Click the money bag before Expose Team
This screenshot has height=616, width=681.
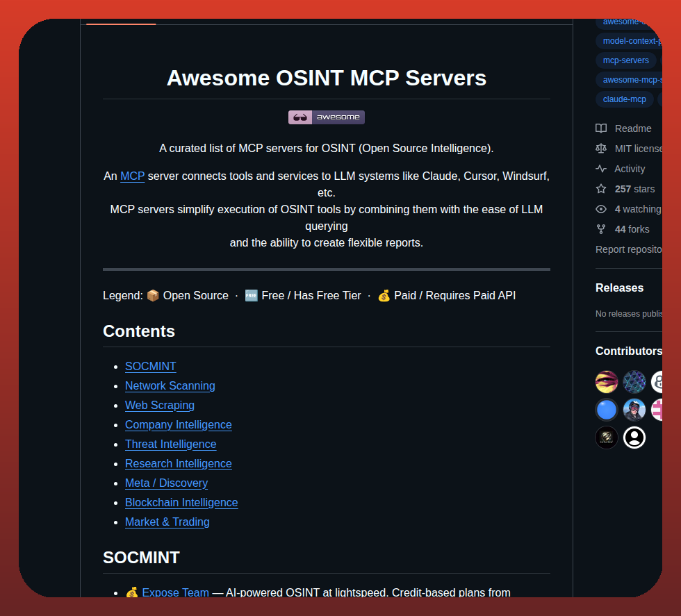tap(131, 592)
